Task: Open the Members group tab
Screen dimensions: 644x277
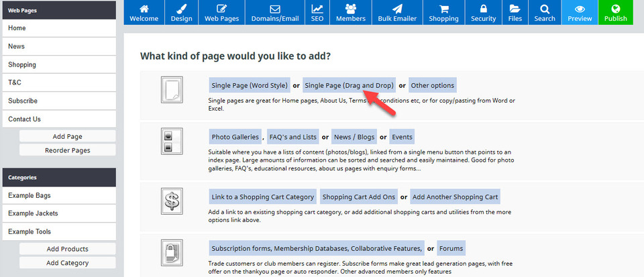Action: click(351, 12)
